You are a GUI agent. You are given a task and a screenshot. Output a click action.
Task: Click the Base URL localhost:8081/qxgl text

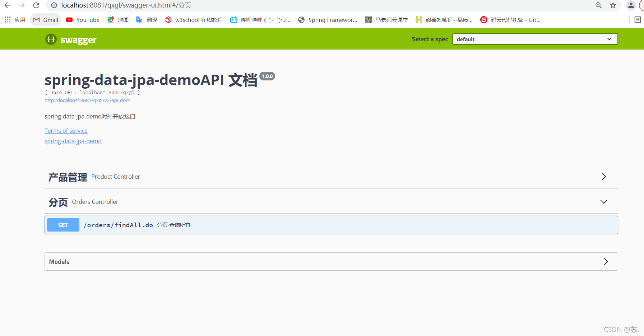pyautogui.click(x=92, y=92)
